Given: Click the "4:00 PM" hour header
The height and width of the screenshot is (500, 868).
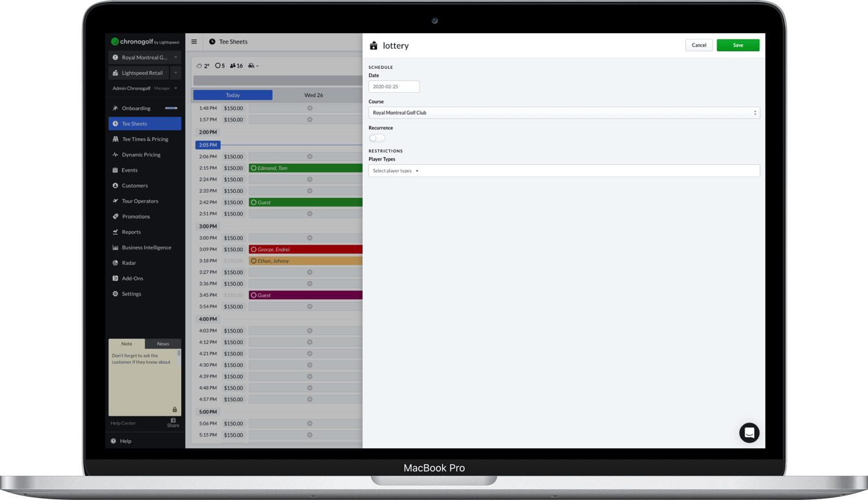Looking at the screenshot, I should (x=208, y=319).
